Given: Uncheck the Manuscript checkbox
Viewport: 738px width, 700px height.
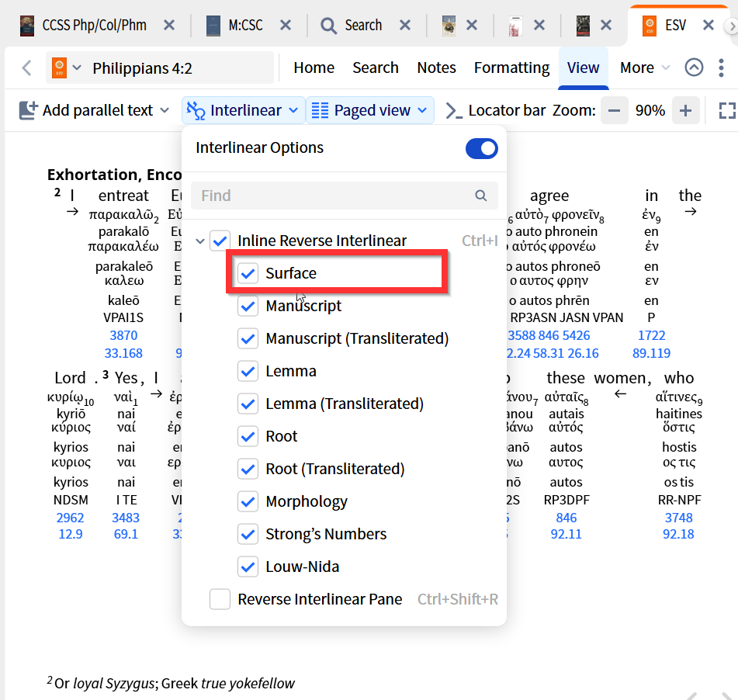Looking at the screenshot, I should (248, 306).
